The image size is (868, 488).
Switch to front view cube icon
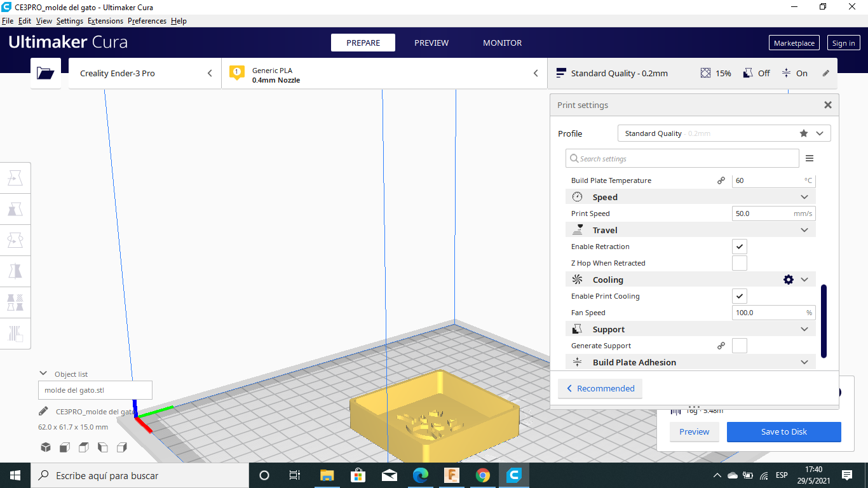click(65, 447)
